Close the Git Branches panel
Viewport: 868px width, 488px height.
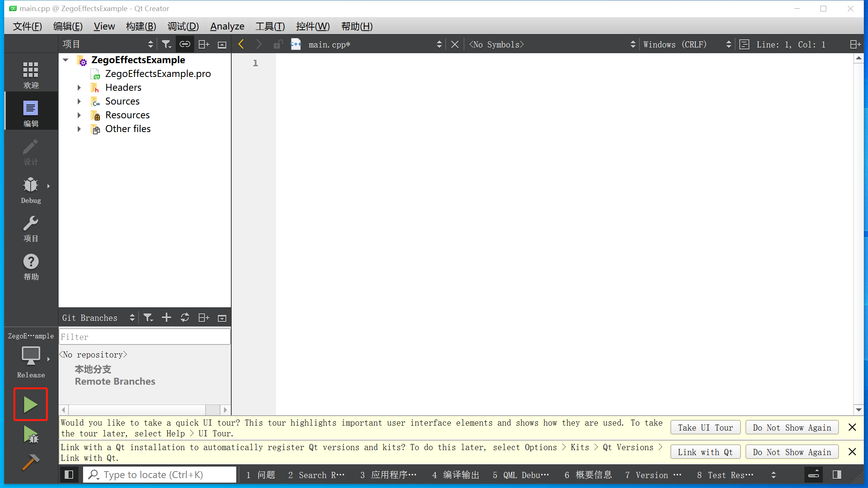[x=222, y=318]
